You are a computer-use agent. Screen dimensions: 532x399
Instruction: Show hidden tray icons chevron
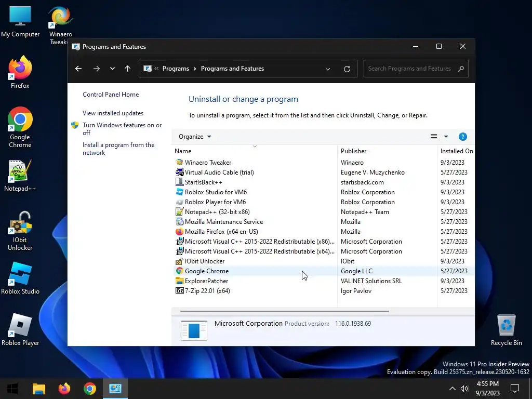tap(453, 389)
